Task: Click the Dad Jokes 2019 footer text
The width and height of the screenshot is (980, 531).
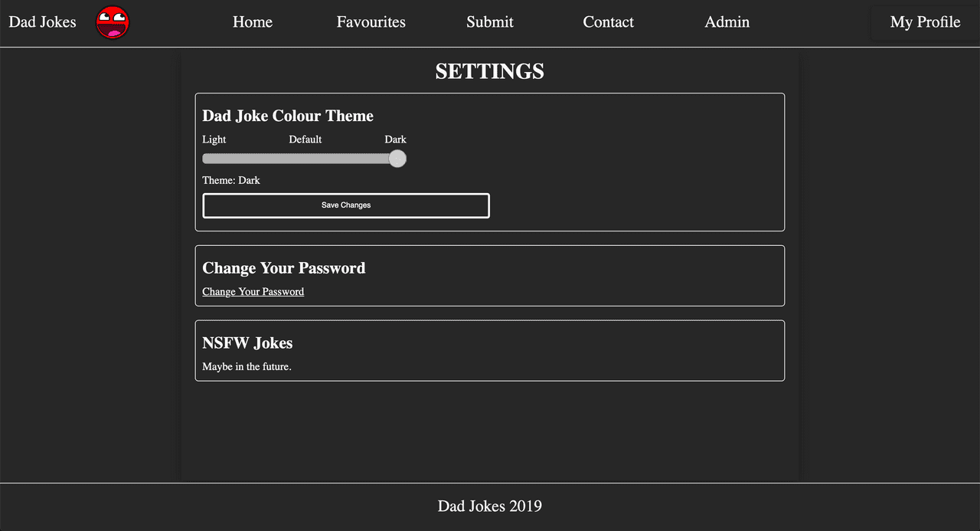Action: coord(490,506)
